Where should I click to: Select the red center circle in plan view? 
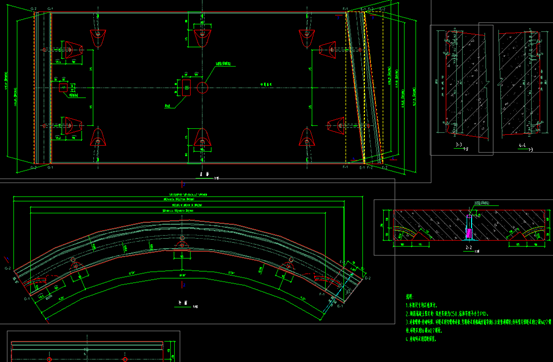coord(202,88)
